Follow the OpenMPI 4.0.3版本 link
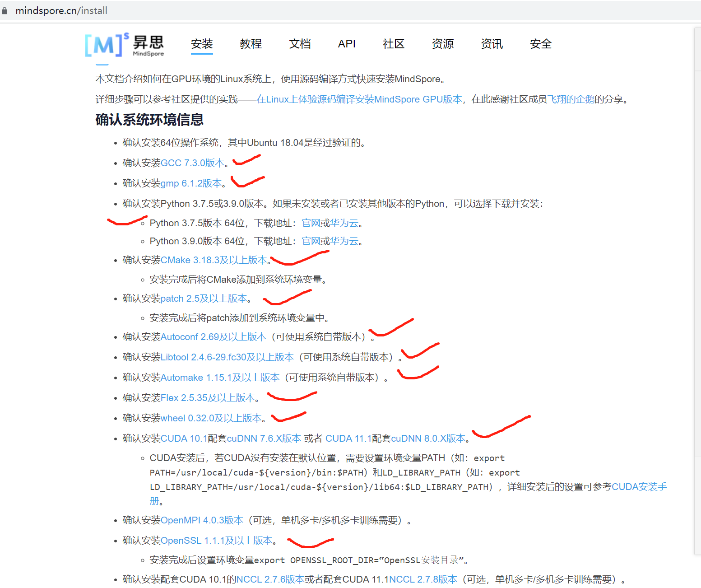Viewport: 701px width, 588px height. (x=202, y=520)
